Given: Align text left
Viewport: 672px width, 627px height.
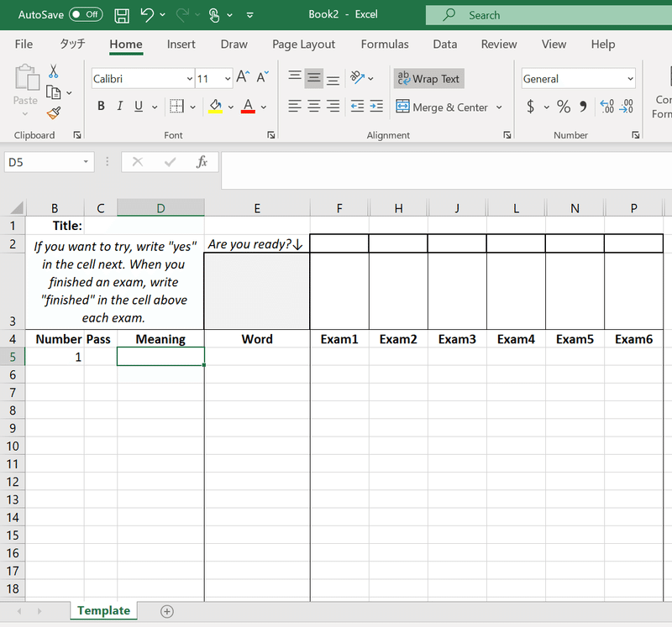Looking at the screenshot, I should [x=295, y=106].
